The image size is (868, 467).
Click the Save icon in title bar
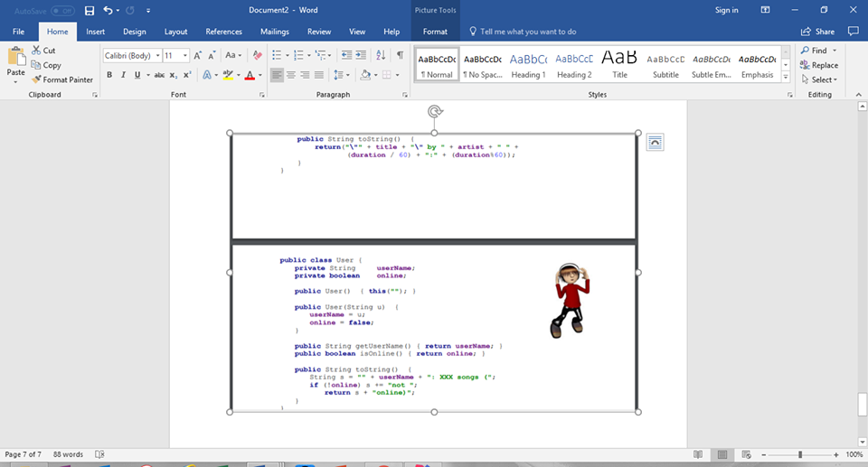(89, 10)
